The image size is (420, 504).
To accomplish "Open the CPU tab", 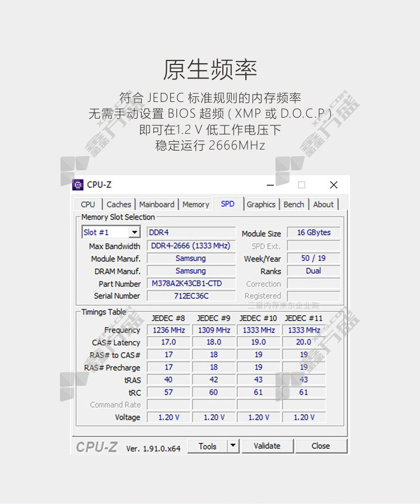I will click(88, 204).
